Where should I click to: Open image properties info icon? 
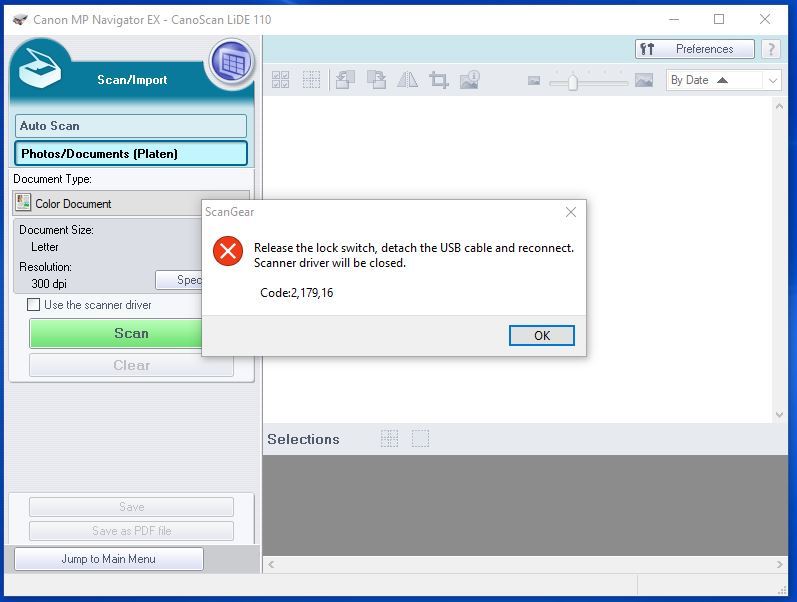(x=470, y=80)
